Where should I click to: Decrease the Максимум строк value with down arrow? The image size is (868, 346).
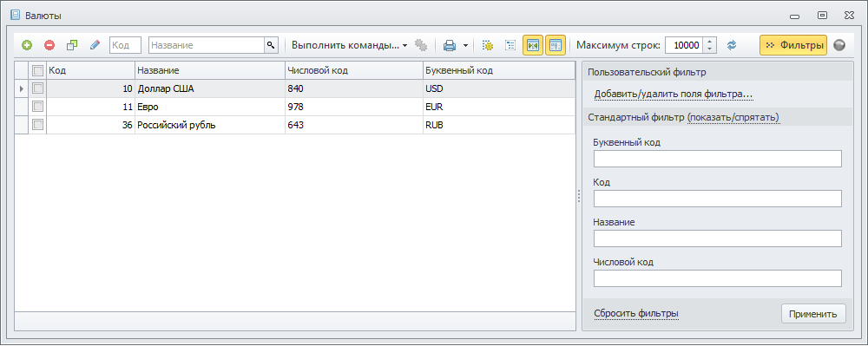710,49
